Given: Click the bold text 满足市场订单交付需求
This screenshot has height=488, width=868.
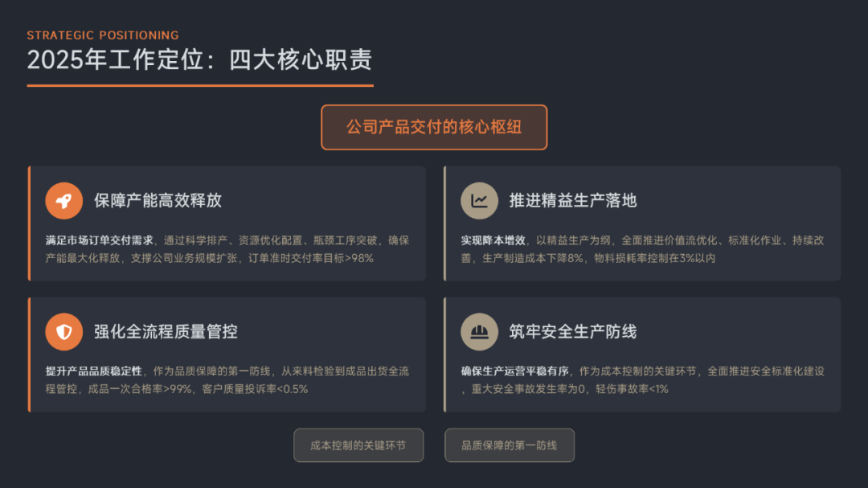Looking at the screenshot, I should 100,240.
